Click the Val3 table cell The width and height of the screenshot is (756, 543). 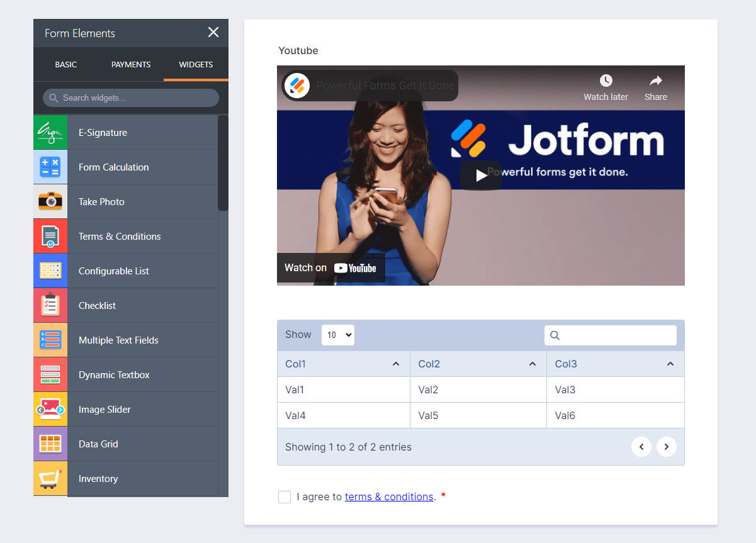pos(616,389)
